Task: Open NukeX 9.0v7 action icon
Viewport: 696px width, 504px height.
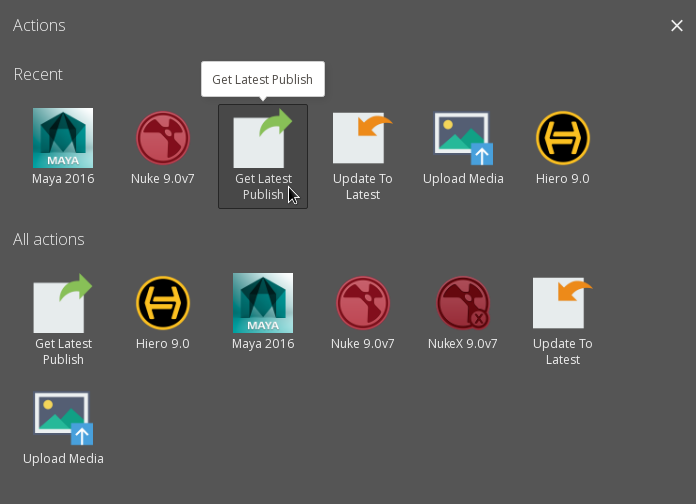Action: click(463, 303)
